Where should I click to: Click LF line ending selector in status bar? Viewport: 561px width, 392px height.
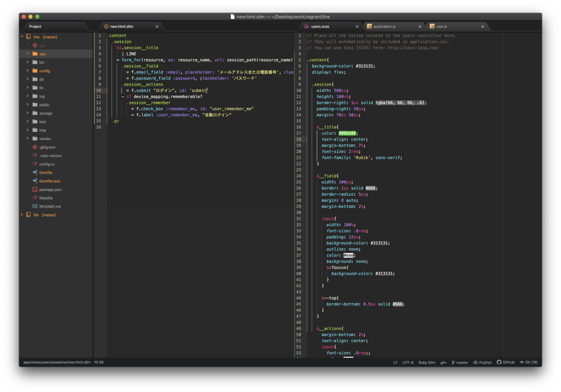coord(395,363)
